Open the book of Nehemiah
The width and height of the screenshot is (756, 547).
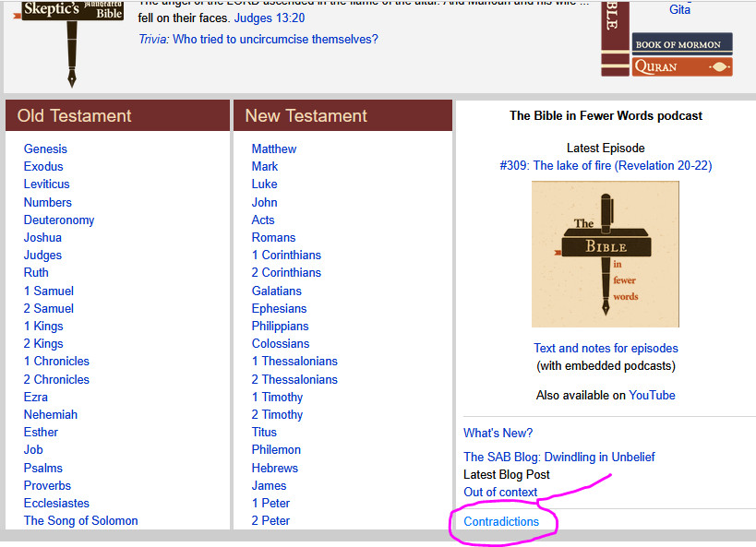click(x=51, y=414)
